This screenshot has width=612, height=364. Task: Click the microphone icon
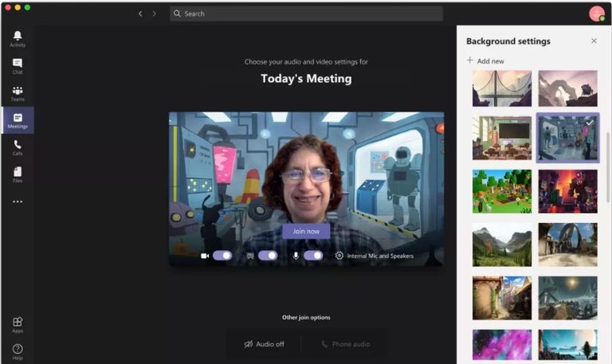point(296,256)
